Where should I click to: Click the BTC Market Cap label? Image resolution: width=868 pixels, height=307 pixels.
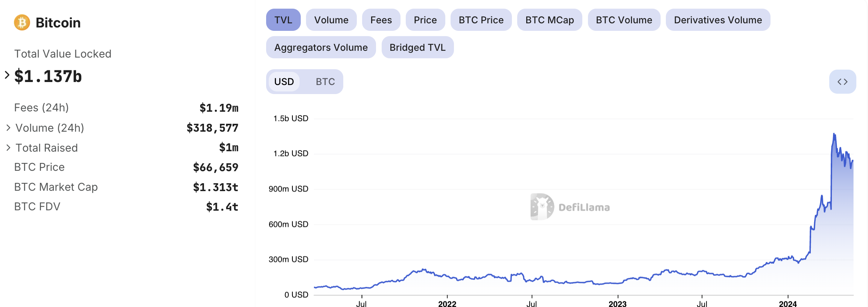tap(56, 187)
